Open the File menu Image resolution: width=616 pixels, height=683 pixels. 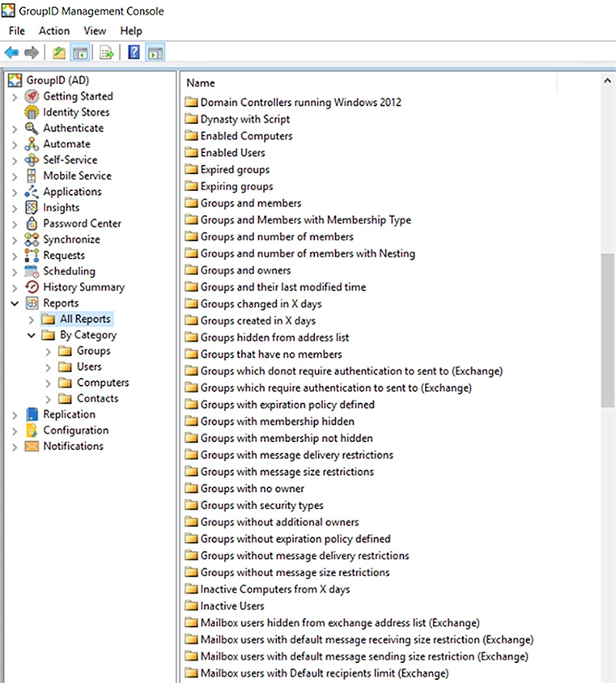[17, 31]
